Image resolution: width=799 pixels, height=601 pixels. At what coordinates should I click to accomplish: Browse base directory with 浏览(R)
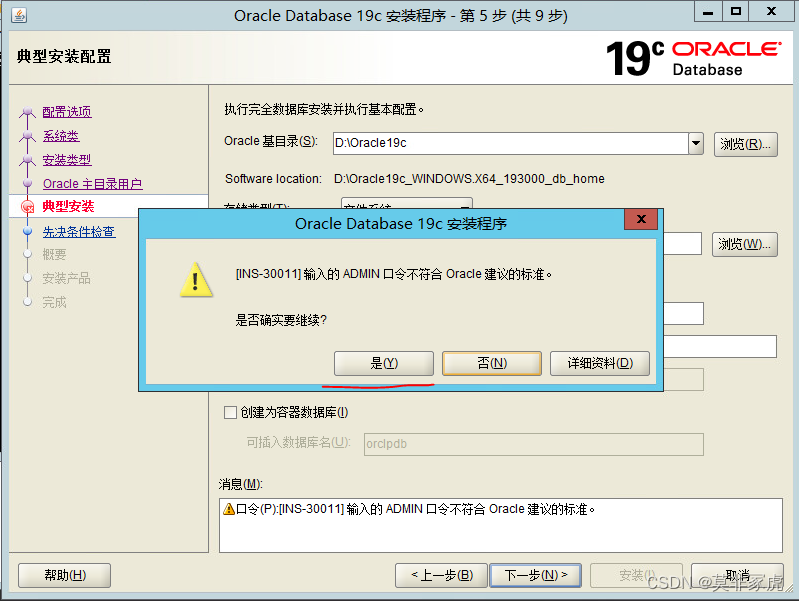pyautogui.click(x=745, y=144)
